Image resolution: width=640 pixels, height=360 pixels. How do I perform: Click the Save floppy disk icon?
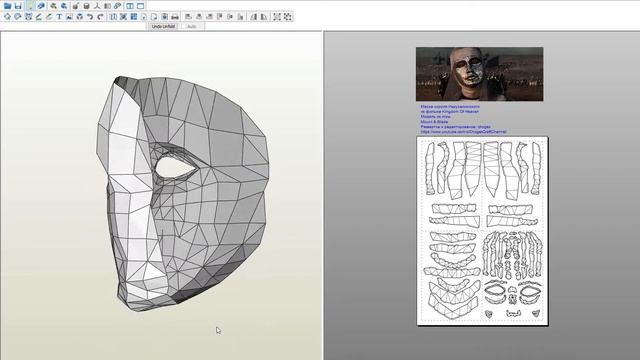tap(18, 6)
